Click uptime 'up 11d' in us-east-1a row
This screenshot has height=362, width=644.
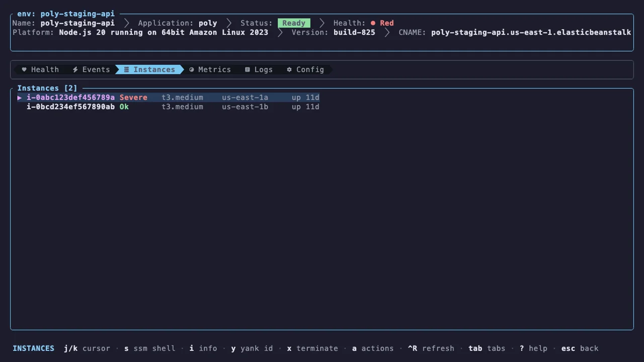pyautogui.click(x=305, y=98)
